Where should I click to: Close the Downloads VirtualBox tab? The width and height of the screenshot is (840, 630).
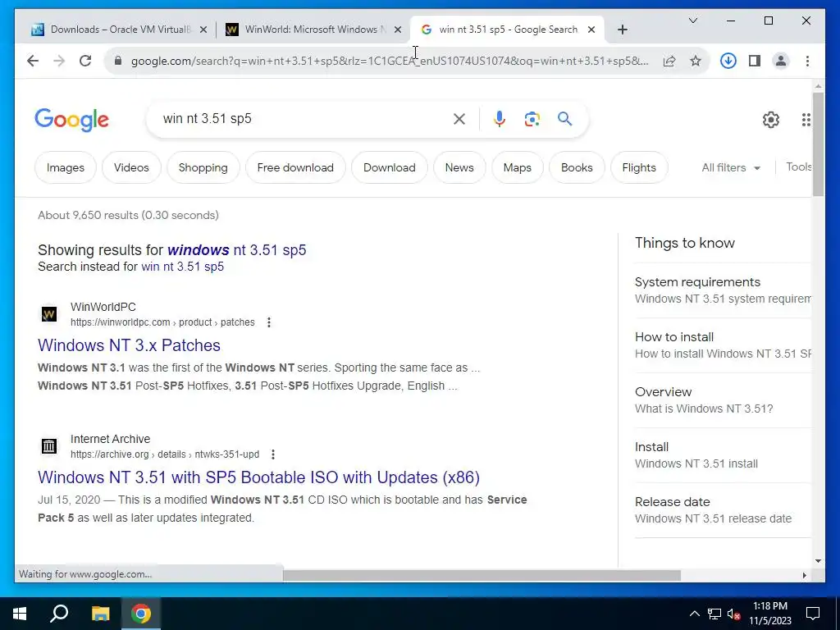coord(203,30)
